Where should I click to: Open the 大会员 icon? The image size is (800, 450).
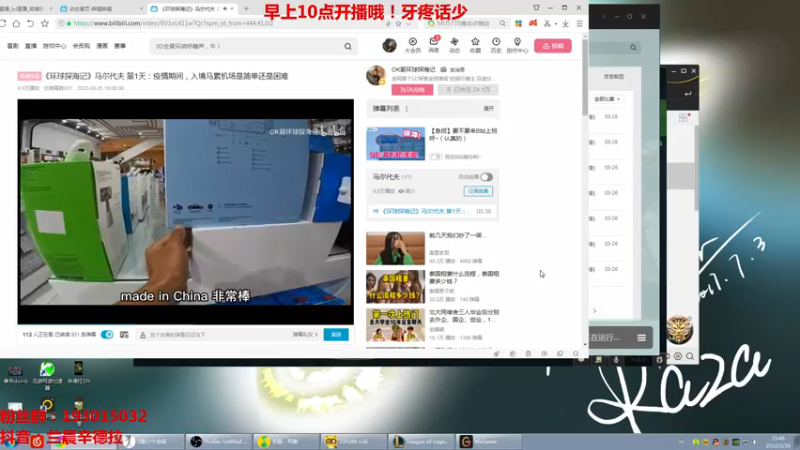(x=413, y=45)
